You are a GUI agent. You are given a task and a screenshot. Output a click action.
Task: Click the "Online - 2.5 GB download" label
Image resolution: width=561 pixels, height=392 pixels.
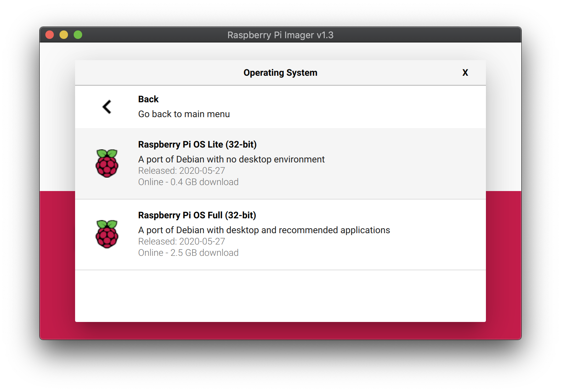[188, 253]
